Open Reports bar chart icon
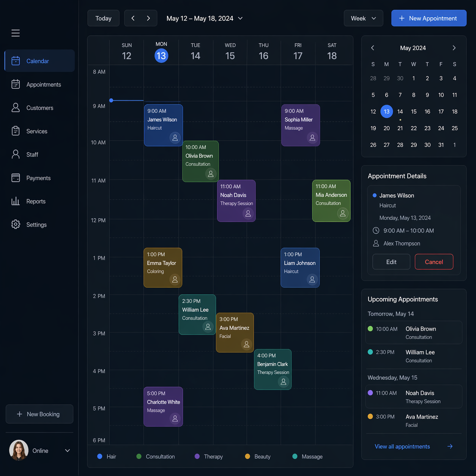 coord(16,201)
